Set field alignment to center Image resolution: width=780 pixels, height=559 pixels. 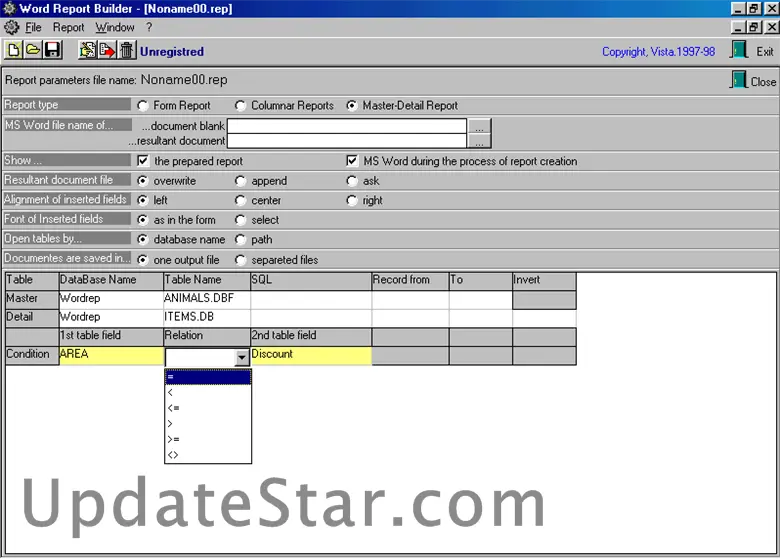[241, 200]
